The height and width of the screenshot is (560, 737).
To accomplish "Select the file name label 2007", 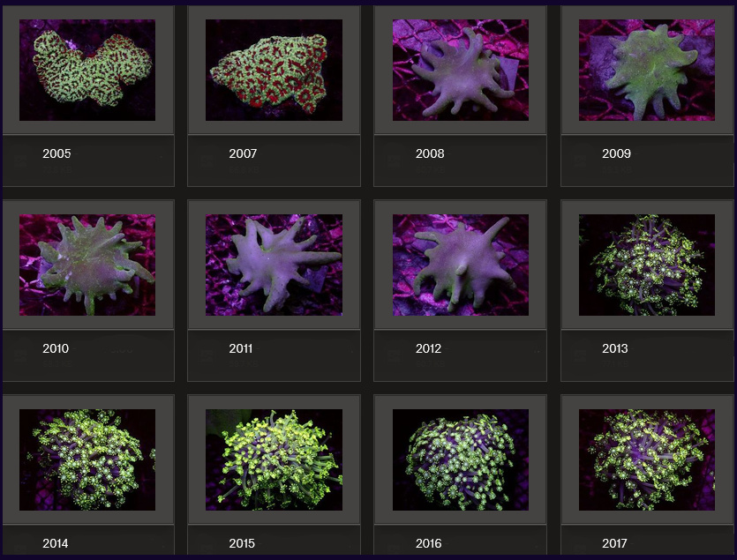I will pos(243,153).
